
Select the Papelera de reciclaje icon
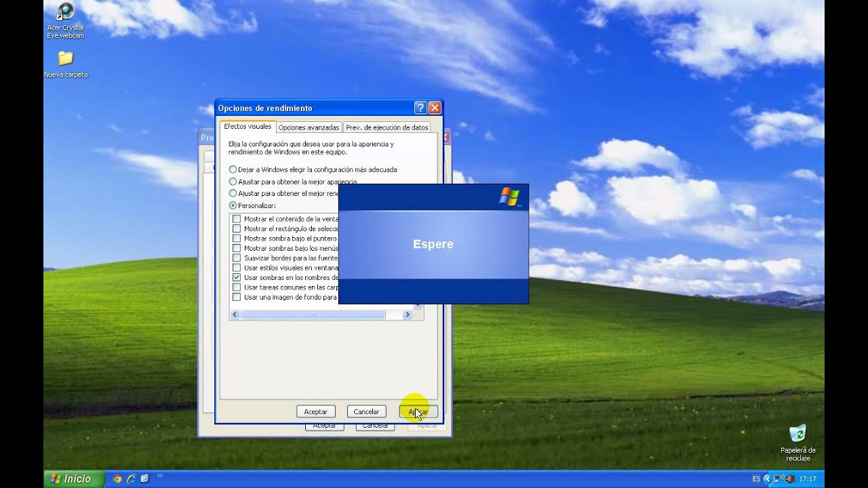coord(798,443)
